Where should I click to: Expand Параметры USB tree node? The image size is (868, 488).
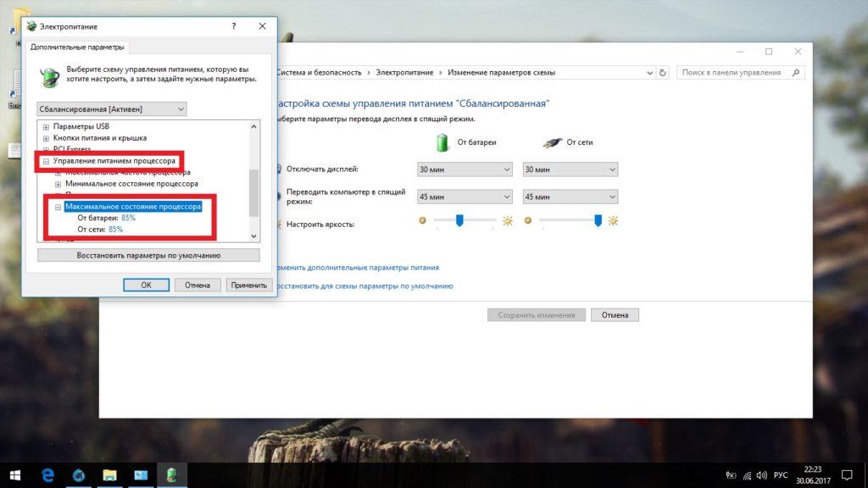pos(46,127)
